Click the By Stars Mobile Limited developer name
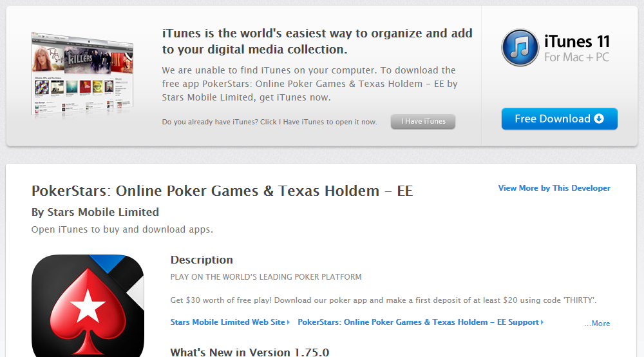This screenshot has width=644, height=357. pos(95,212)
